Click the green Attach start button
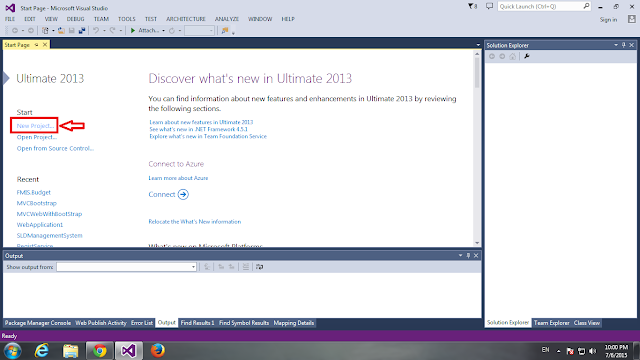Viewport: 640px width, 360px height. coord(144,31)
